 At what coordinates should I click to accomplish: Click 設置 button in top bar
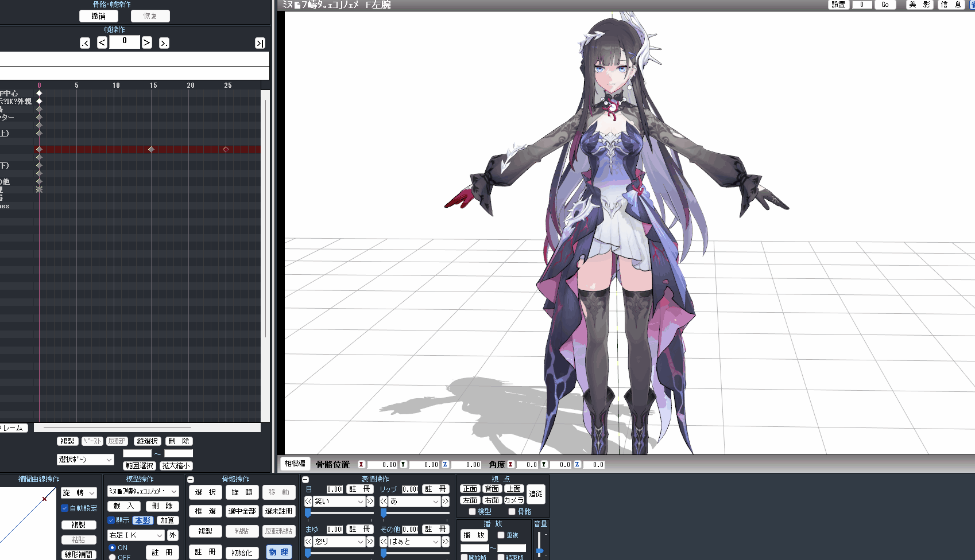[838, 5]
